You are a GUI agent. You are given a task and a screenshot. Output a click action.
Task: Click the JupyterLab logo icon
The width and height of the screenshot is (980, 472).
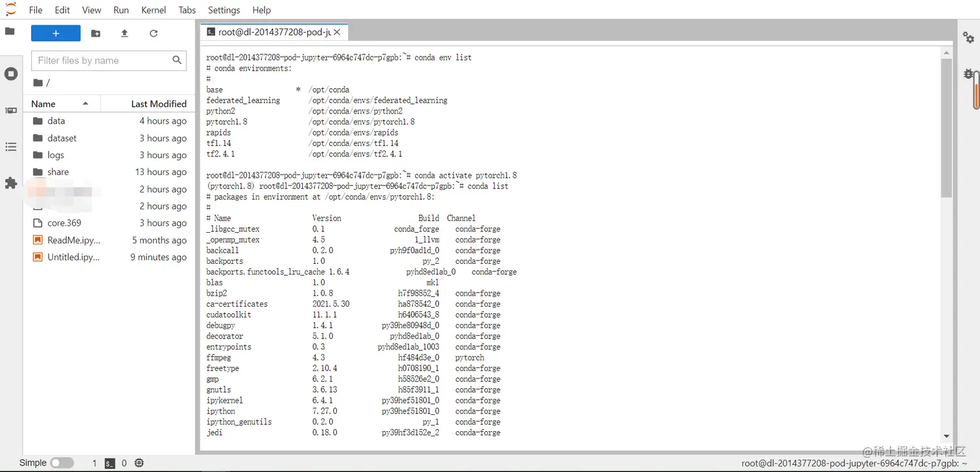(x=11, y=8)
